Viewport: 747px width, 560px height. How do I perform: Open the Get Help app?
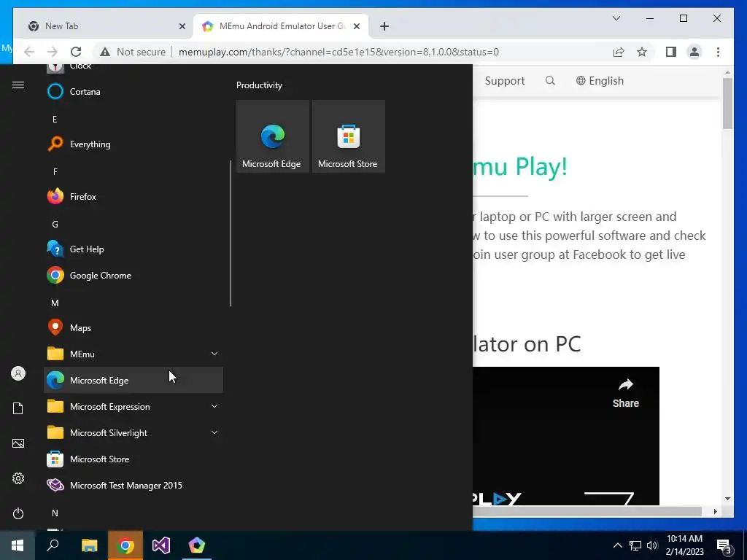(x=133, y=249)
